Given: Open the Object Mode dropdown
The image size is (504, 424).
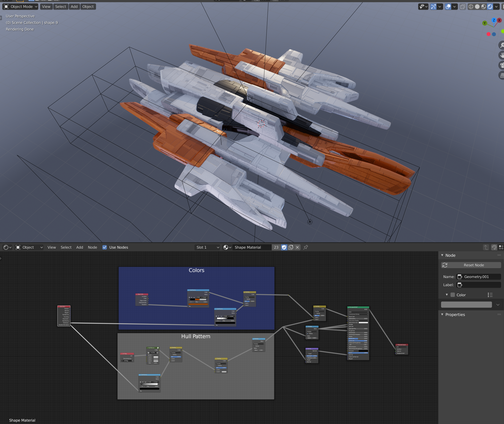Looking at the screenshot, I should click(20, 7).
